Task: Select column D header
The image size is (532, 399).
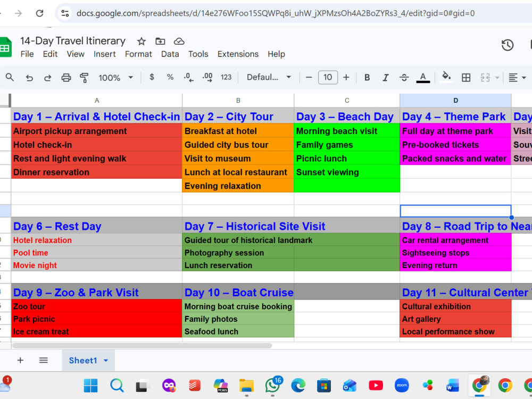Action: pyautogui.click(x=456, y=101)
